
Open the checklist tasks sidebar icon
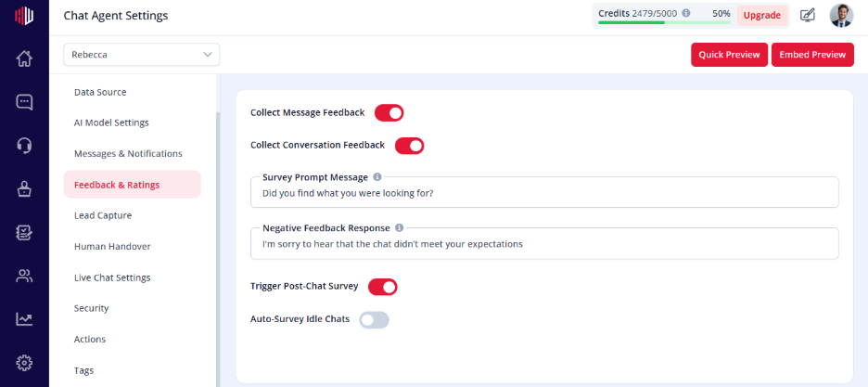tap(24, 233)
